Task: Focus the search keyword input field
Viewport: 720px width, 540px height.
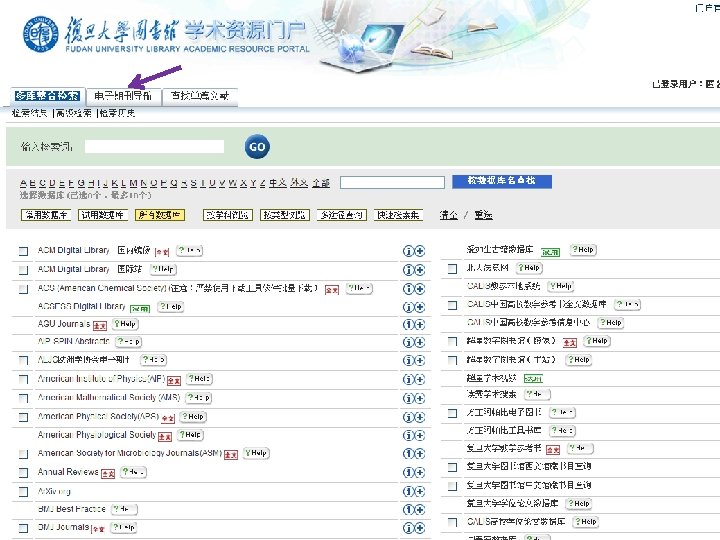Action: coord(154,146)
